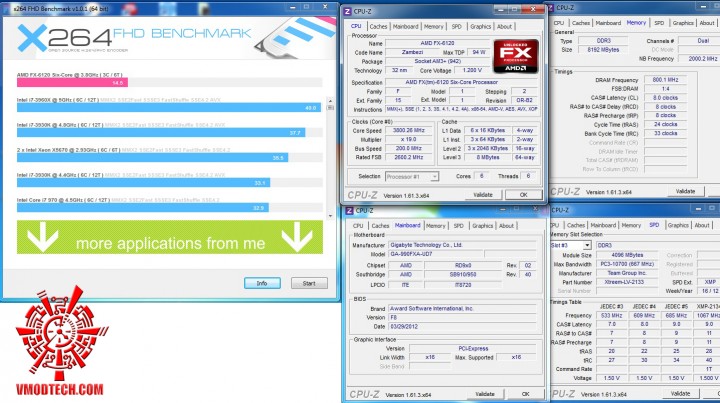
Task: Click Validate in the SPD CPU-Z window
Action: [681, 394]
